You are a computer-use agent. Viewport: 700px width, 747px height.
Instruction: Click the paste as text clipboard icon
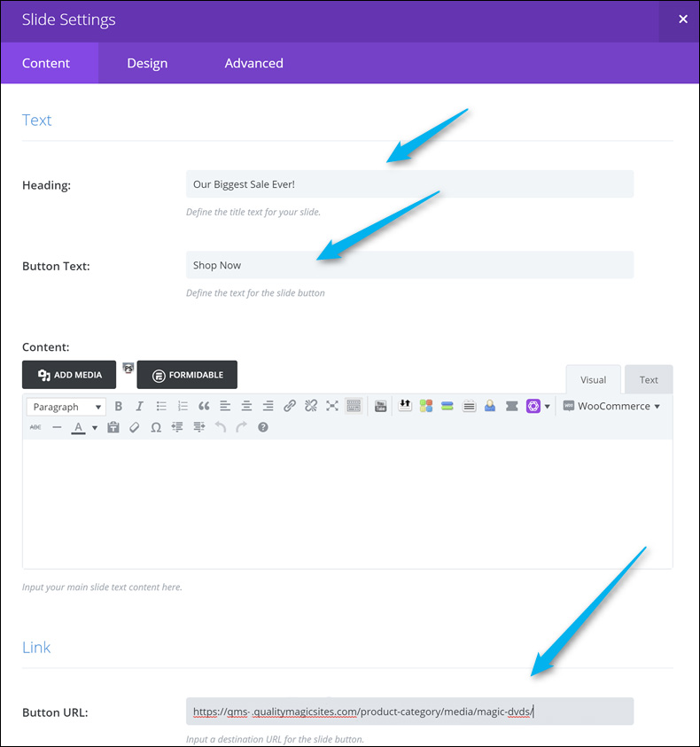[x=113, y=427]
